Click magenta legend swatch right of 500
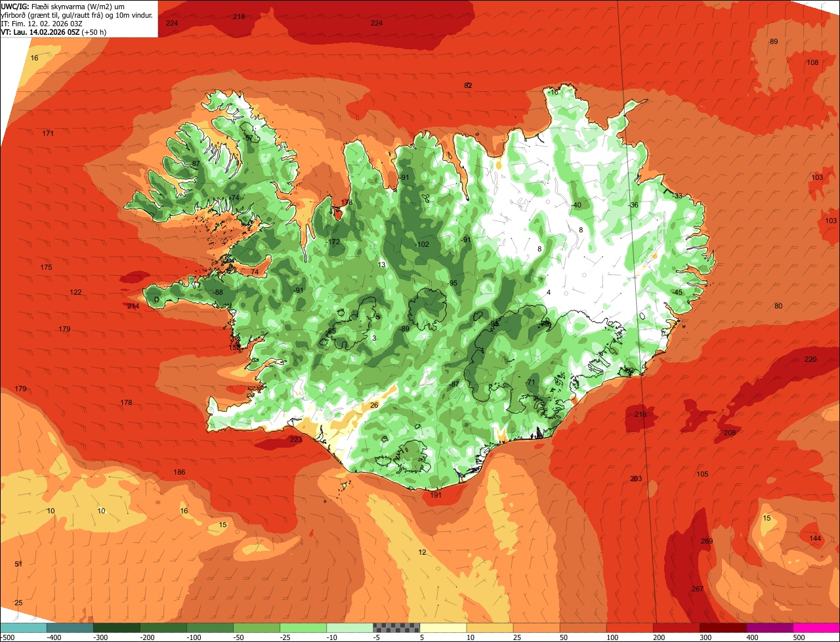 (816, 628)
